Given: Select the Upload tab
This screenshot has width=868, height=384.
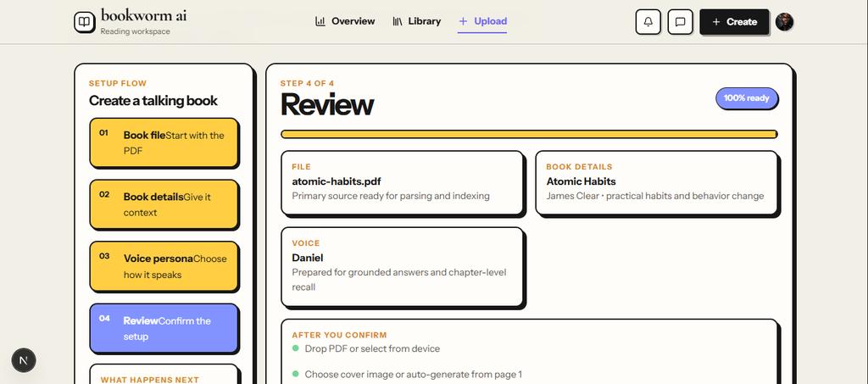Looking at the screenshot, I should [x=482, y=21].
